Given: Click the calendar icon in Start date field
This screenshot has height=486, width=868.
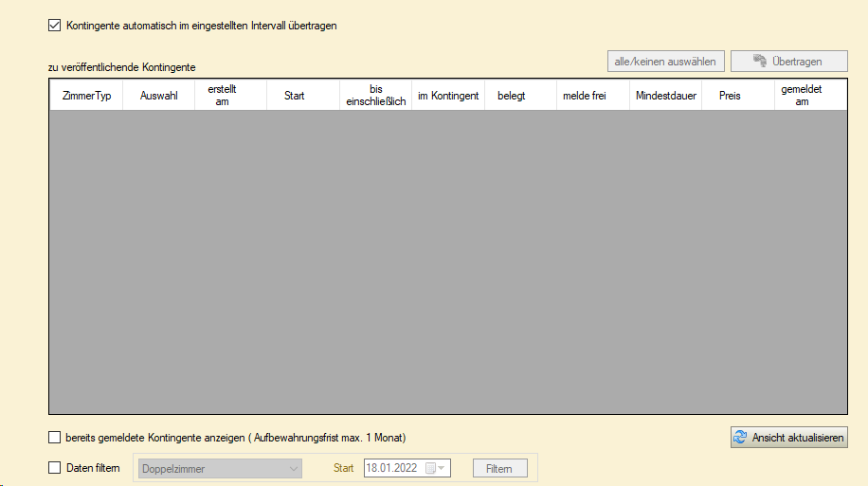Looking at the screenshot, I should pyautogui.click(x=430, y=468).
